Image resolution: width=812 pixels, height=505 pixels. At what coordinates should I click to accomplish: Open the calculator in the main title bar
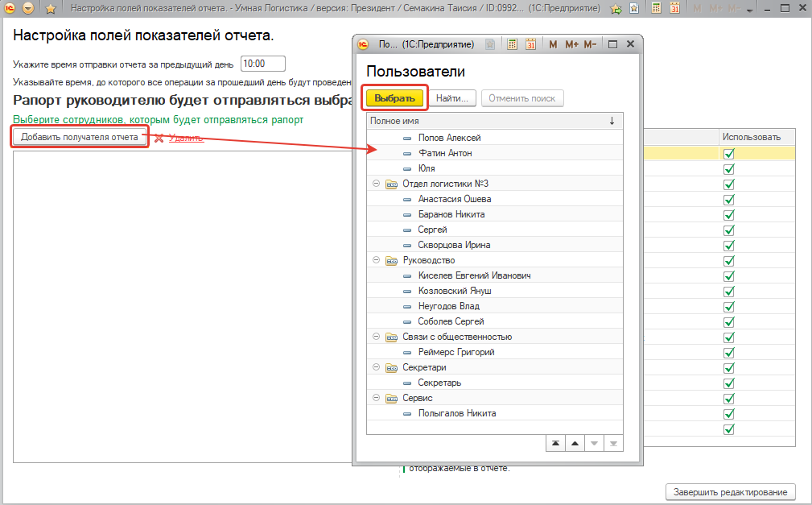coord(656,8)
